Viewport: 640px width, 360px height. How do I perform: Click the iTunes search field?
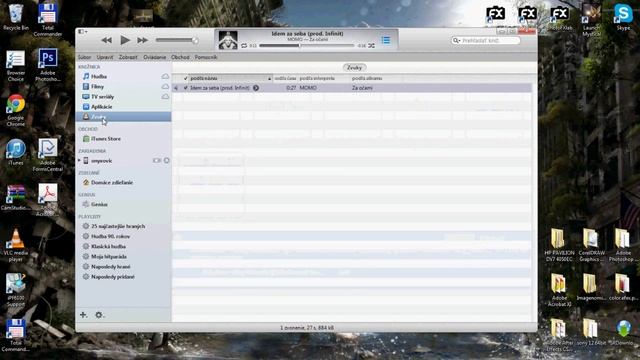tap(485, 40)
